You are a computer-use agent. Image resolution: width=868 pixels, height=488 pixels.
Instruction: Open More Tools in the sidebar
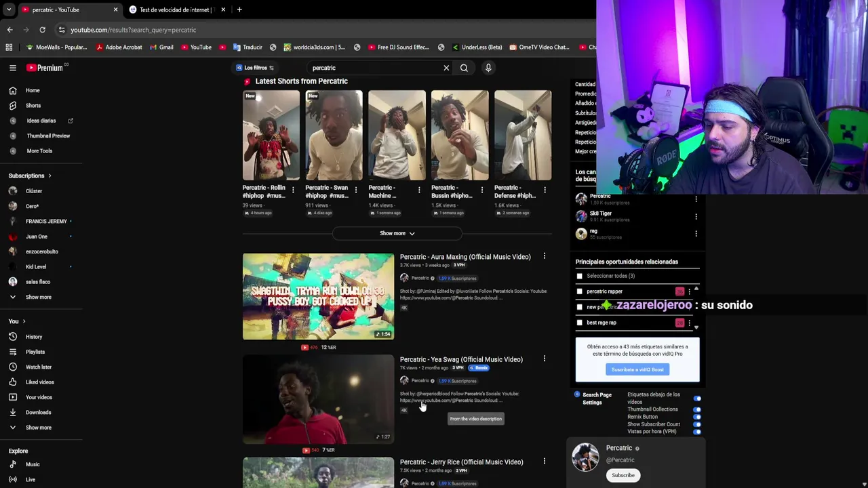click(39, 150)
